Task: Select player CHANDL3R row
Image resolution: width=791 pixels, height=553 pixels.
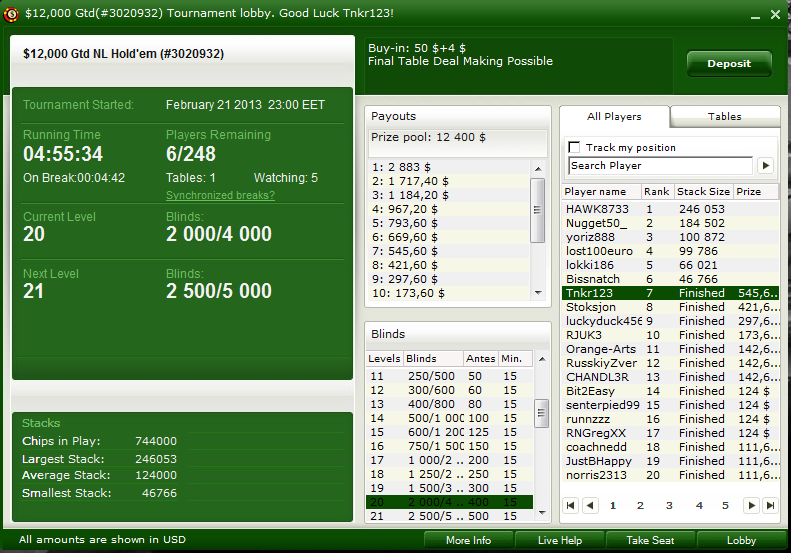Action: (x=671, y=377)
